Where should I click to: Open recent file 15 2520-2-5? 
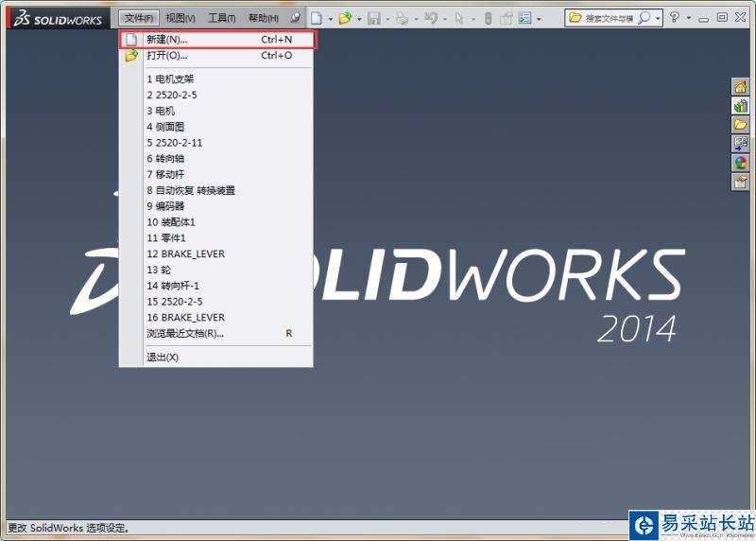(216, 302)
